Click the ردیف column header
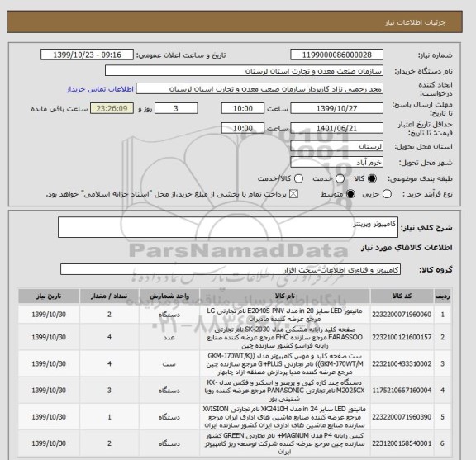The image size is (476, 460). 443,296
